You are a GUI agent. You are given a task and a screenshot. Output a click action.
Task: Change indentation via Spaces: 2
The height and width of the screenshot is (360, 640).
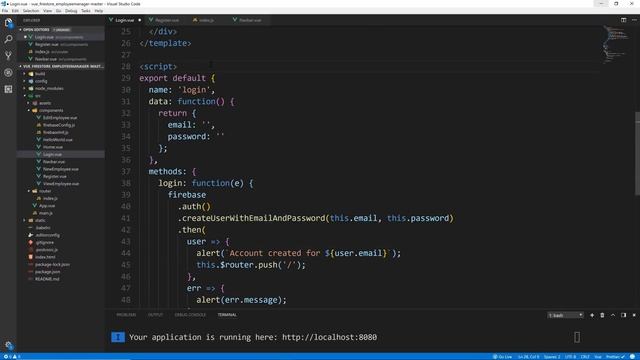coord(552,357)
